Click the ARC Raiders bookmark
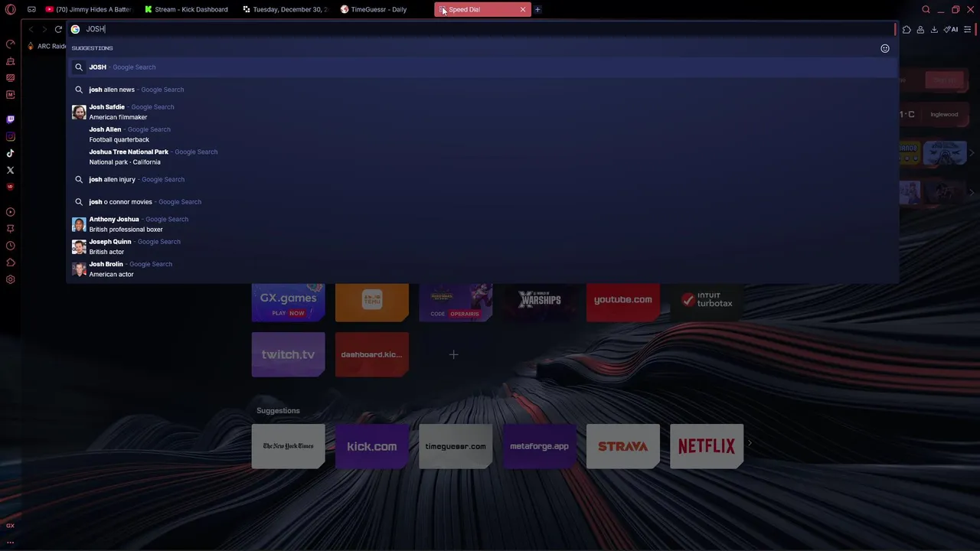Viewport: 980px width, 551px height. click(47, 46)
